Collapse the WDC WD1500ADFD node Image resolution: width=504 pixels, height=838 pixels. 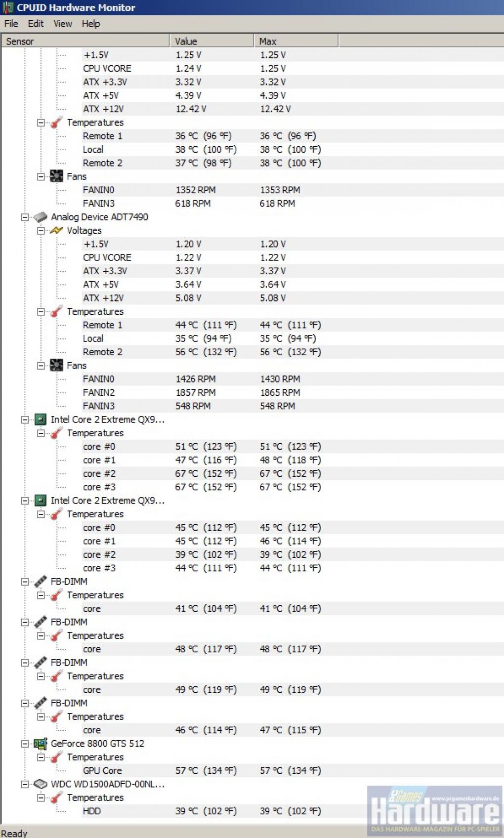25,784
